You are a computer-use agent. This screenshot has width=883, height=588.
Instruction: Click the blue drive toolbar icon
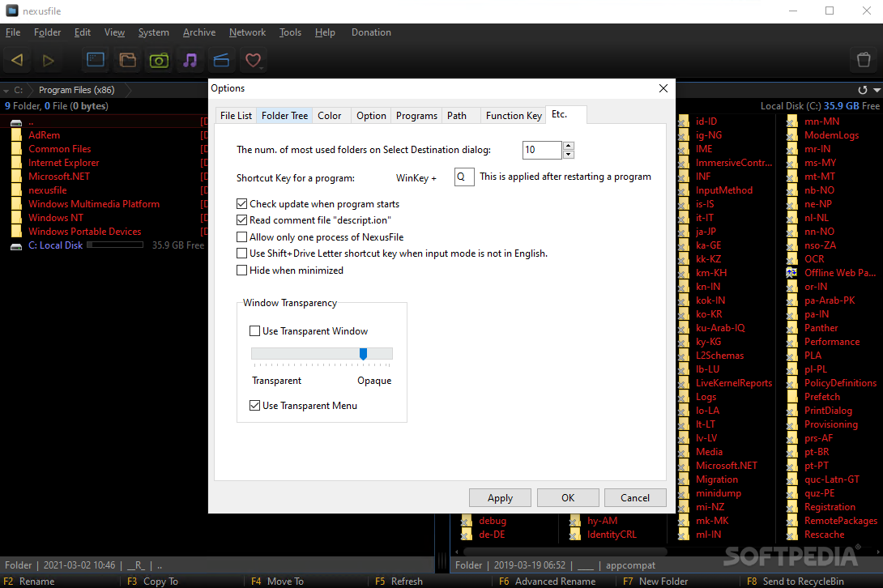pos(221,60)
